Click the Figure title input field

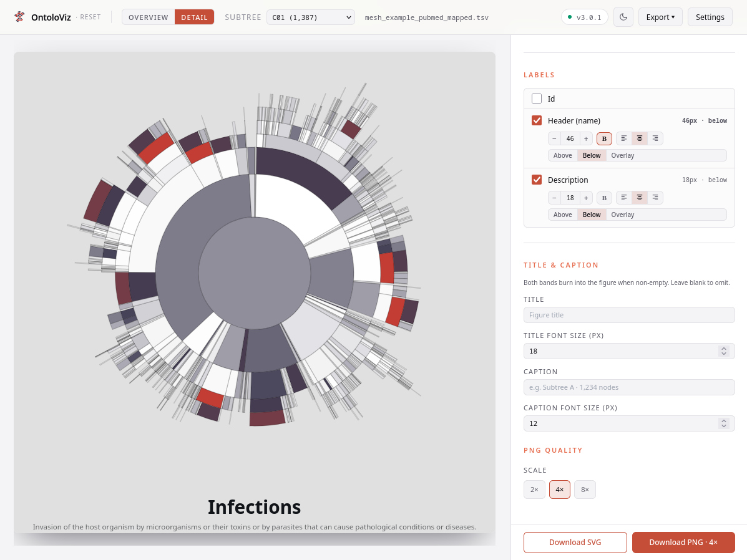(x=629, y=315)
